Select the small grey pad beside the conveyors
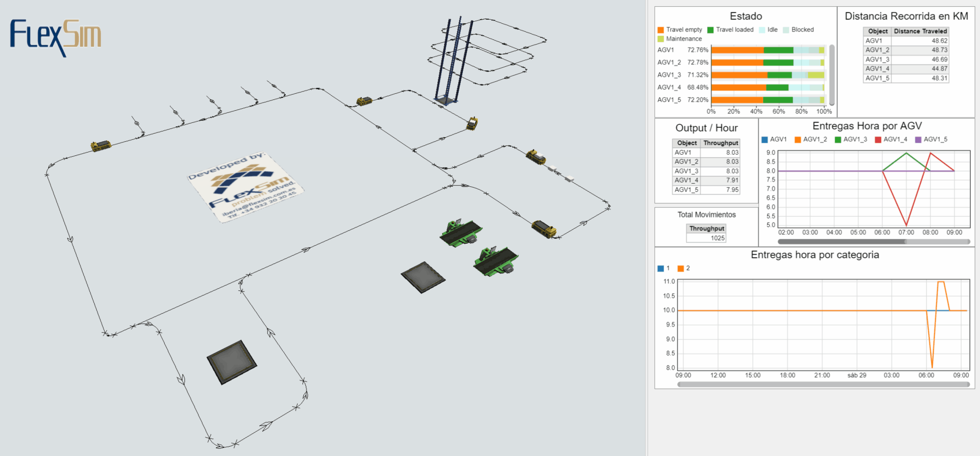This screenshot has width=980, height=456. click(423, 277)
